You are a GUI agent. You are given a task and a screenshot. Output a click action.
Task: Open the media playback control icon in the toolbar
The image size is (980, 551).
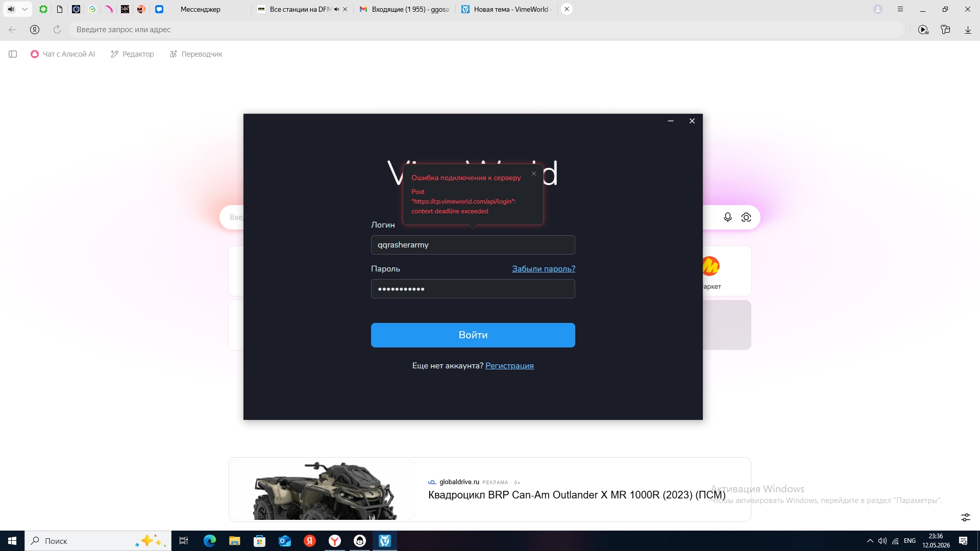[x=923, y=30]
